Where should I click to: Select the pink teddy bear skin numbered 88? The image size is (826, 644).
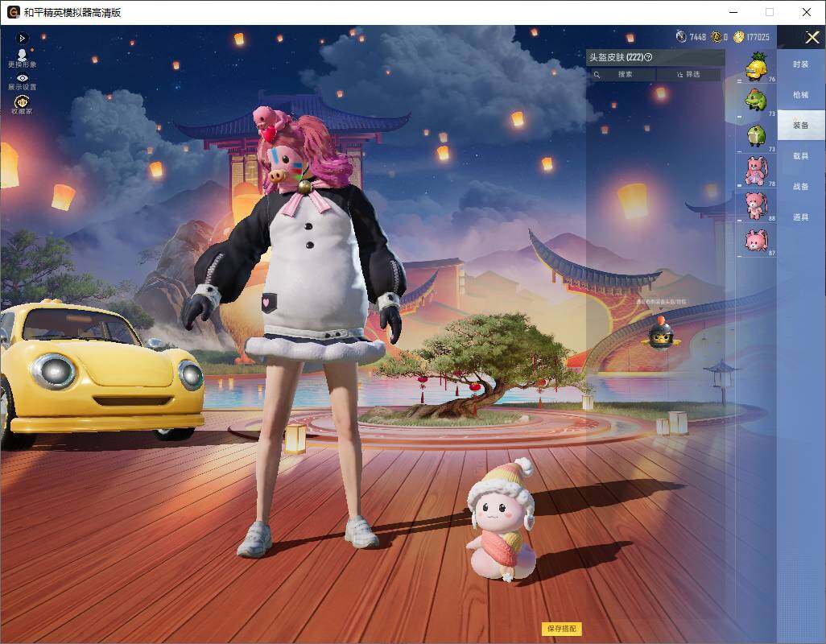pyautogui.click(x=757, y=204)
